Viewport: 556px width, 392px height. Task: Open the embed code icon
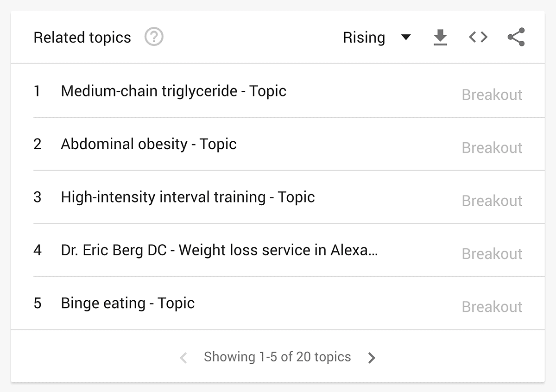[478, 37]
